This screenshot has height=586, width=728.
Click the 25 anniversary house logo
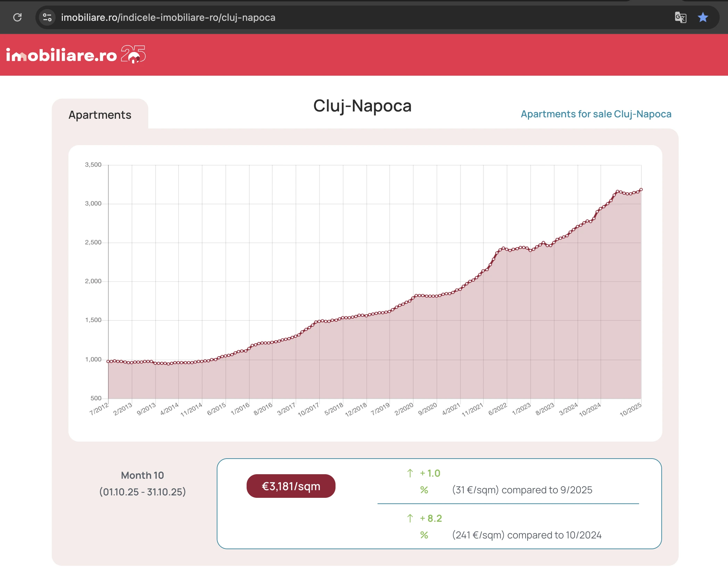133,55
